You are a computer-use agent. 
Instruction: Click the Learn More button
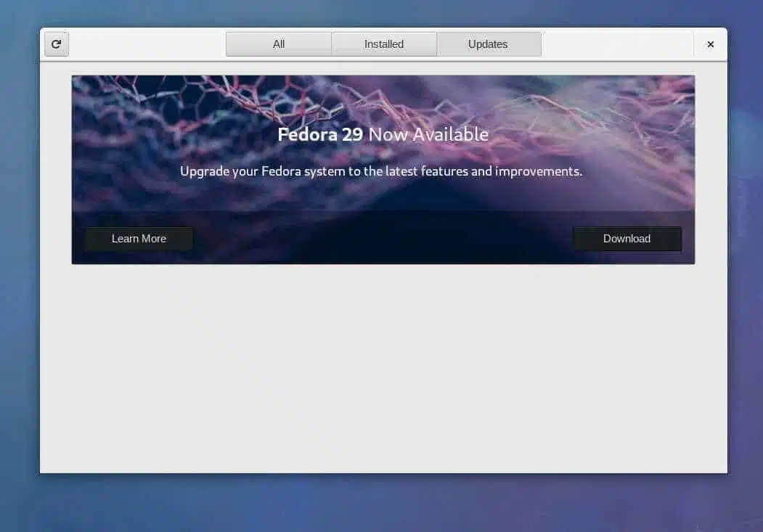point(139,239)
